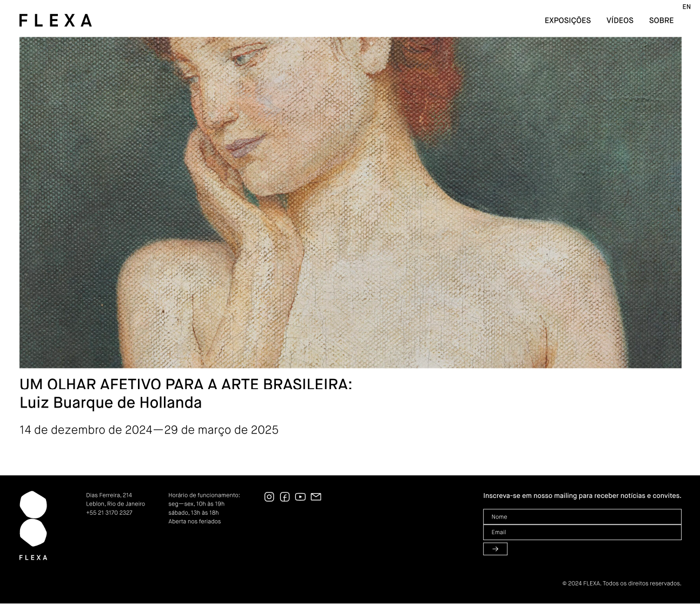Click the phone number +55 21 3170 2327
700x604 pixels.
tap(109, 513)
